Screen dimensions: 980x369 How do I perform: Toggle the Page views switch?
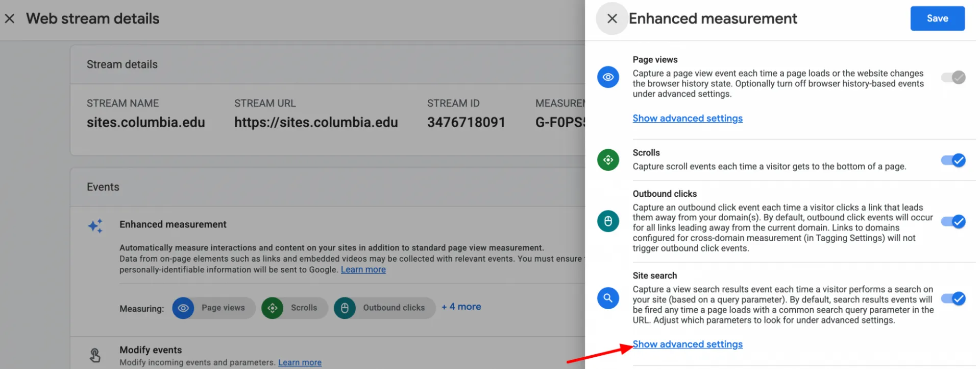point(953,77)
